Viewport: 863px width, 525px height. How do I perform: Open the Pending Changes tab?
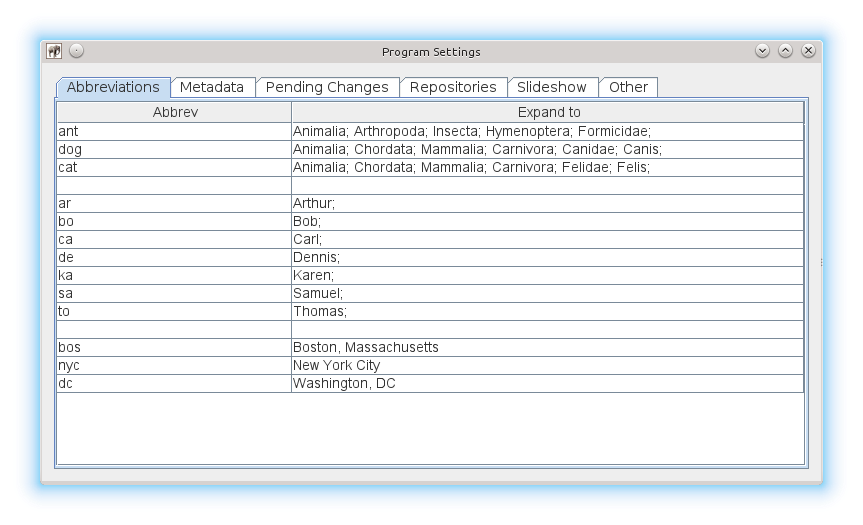(327, 87)
